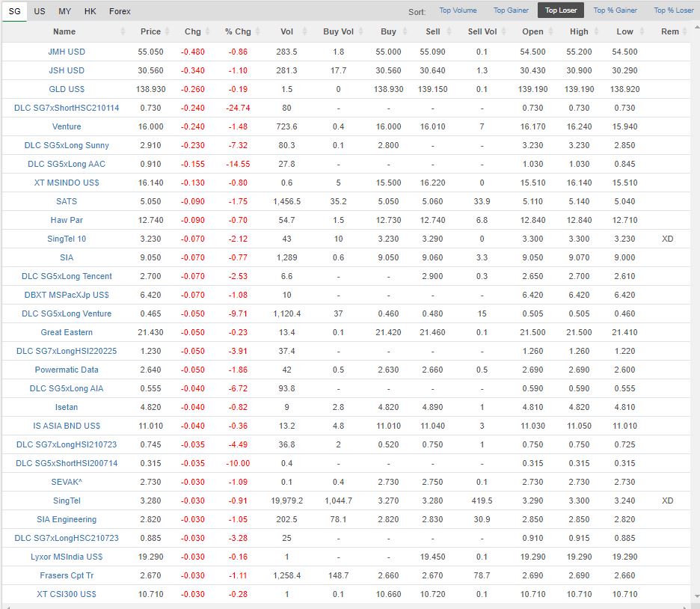The width and height of the screenshot is (700, 609).
Task: Open DLC SG5xLong AIA link
Action: pos(67,389)
